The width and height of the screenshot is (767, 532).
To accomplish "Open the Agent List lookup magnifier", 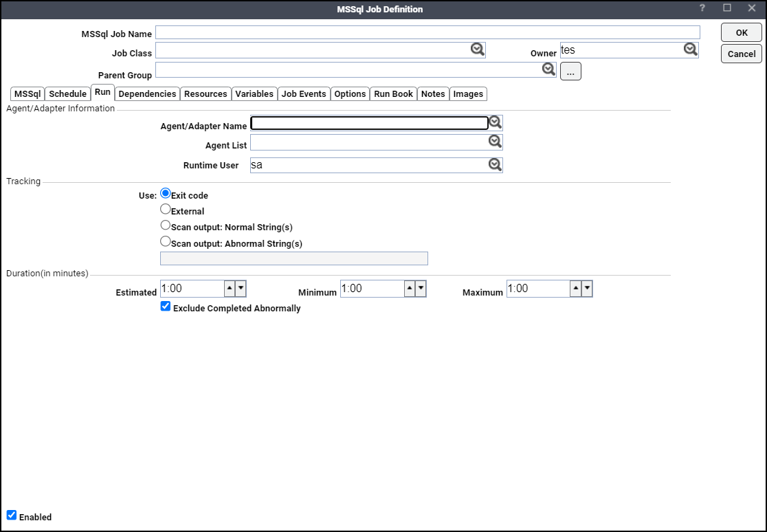I will [495, 142].
